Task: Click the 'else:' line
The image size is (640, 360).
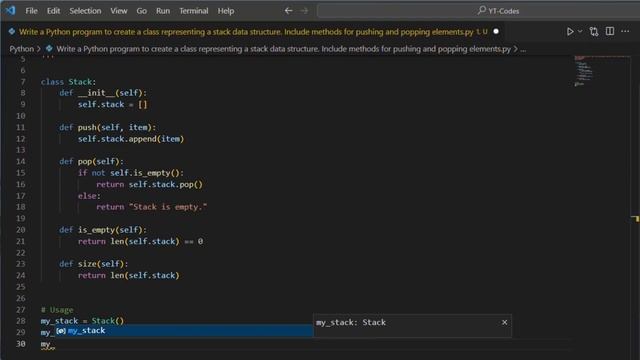Action: point(89,196)
